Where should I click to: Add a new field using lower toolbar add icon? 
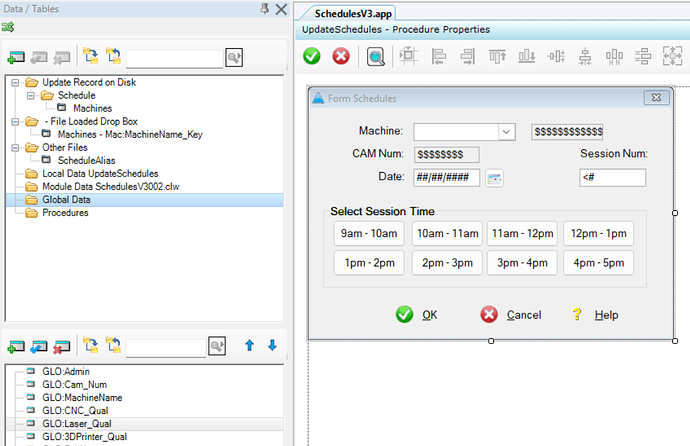pos(16,347)
